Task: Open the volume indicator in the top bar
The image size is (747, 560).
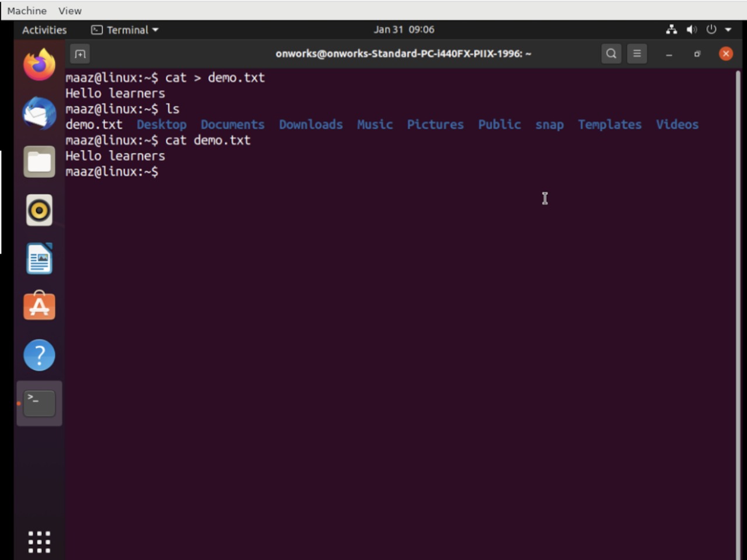Action: point(692,30)
